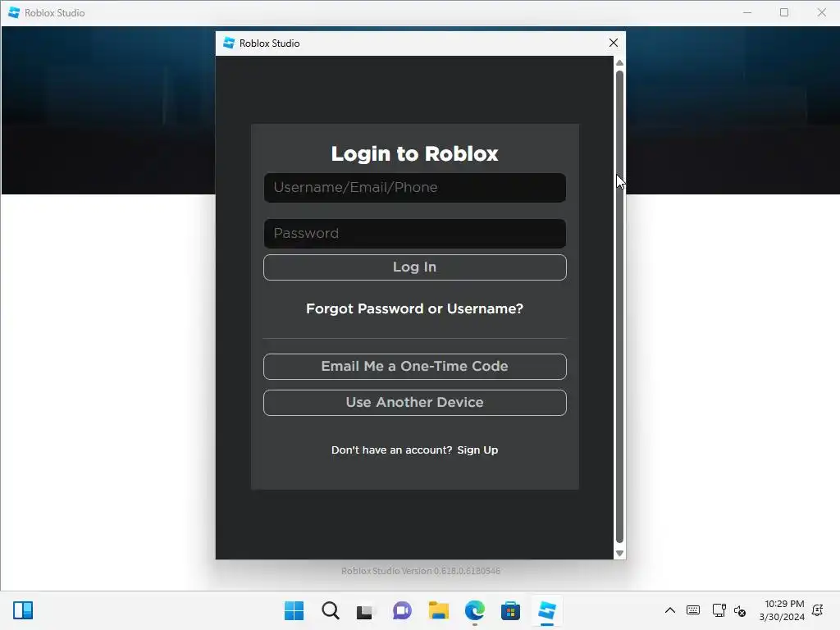Open Forgot Password or Username link
The width and height of the screenshot is (840, 630).
[414, 309]
